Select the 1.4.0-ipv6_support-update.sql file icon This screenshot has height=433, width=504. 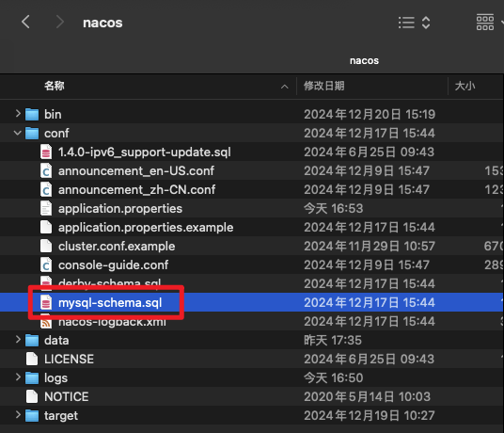point(46,152)
